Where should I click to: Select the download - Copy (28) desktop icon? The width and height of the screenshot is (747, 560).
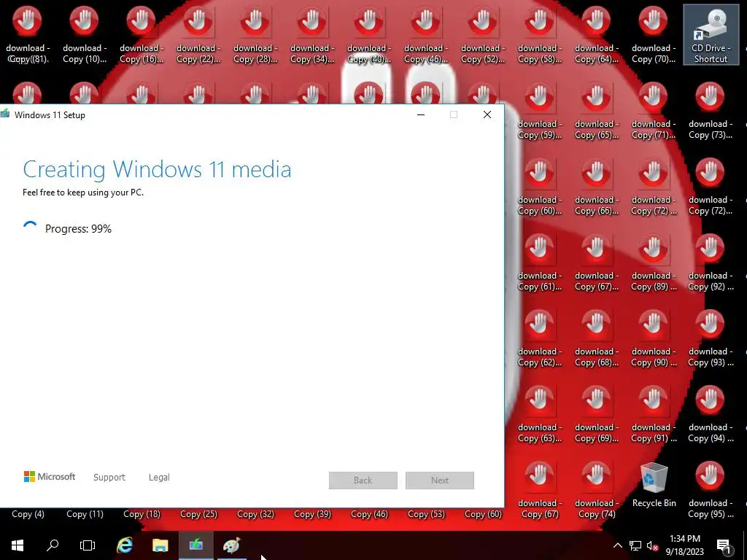coord(255,35)
